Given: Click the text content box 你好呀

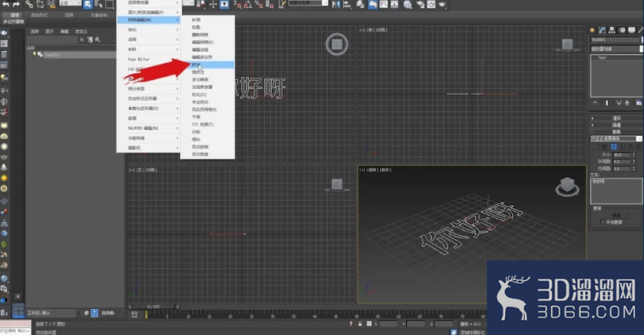Looking at the screenshot, I should [x=616, y=191].
